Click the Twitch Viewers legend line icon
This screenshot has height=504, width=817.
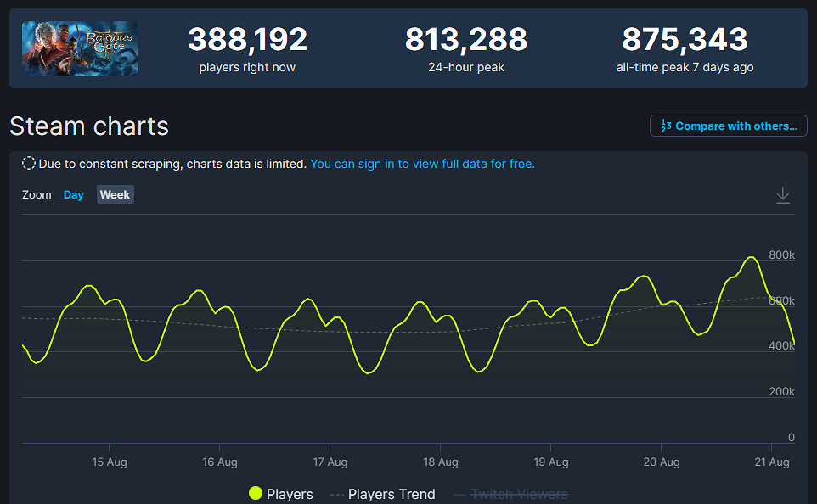pyautogui.click(x=460, y=493)
